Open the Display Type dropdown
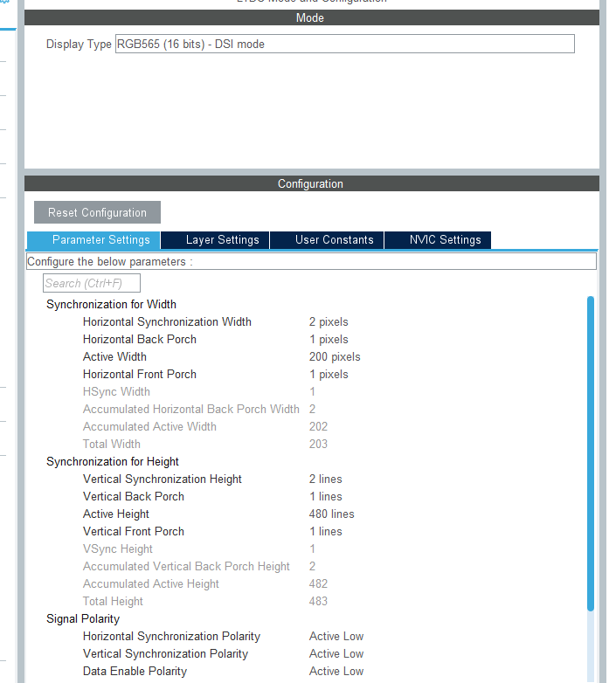 coord(344,44)
